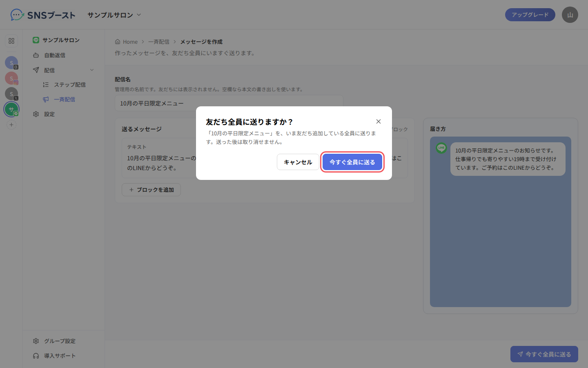Click the text message block under テキスト
Screen dimensions: 588x368
click(x=265, y=158)
